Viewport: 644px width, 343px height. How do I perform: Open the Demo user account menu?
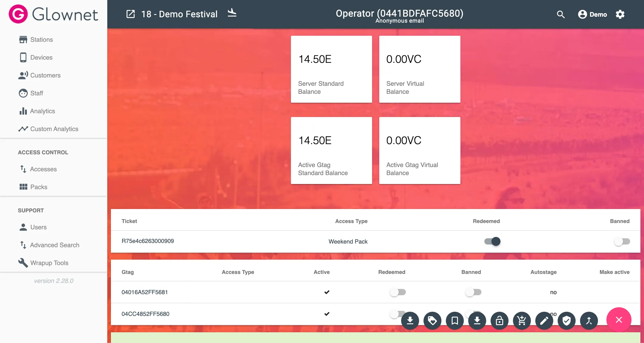click(x=592, y=14)
